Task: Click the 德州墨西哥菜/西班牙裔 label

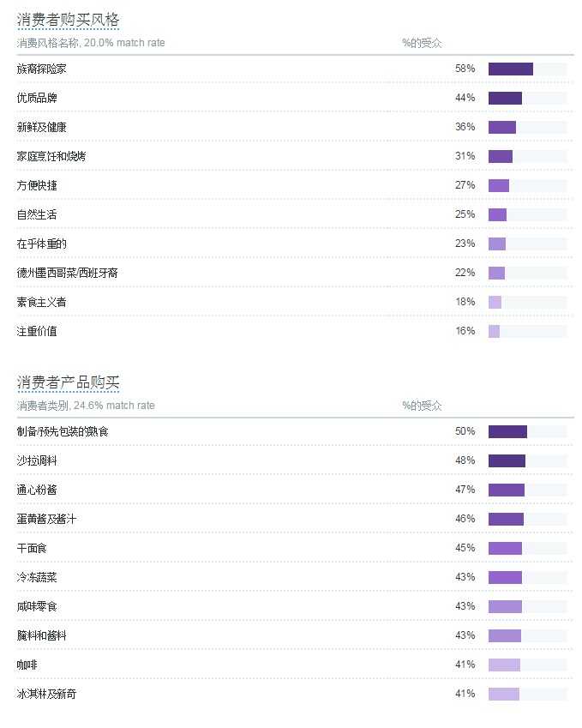Action: point(68,273)
